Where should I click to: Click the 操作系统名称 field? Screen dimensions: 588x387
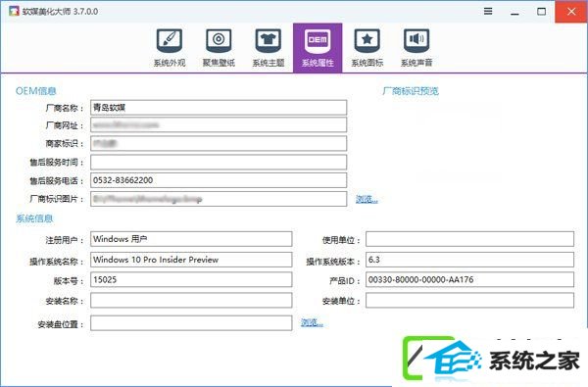(x=191, y=260)
